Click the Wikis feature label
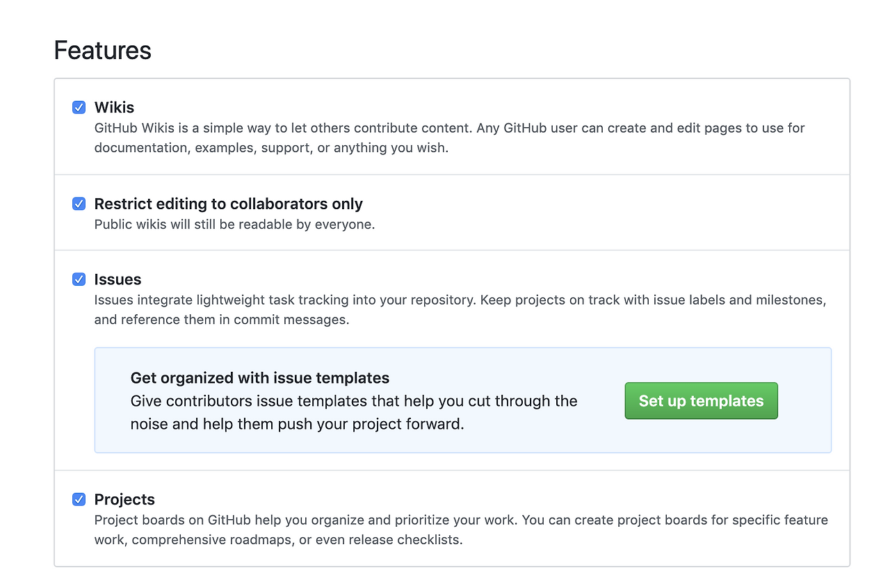The width and height of the screenshot is (890, 588). point(114,107)
